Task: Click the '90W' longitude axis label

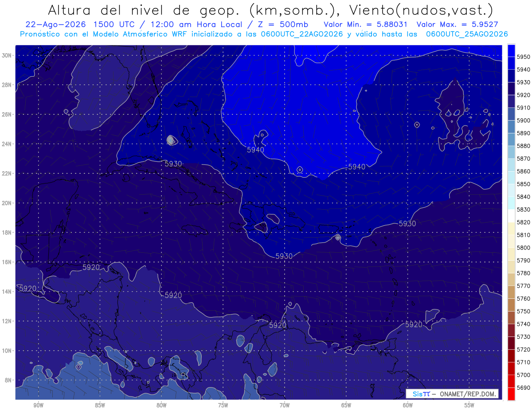Action: (x=39, y=405)
